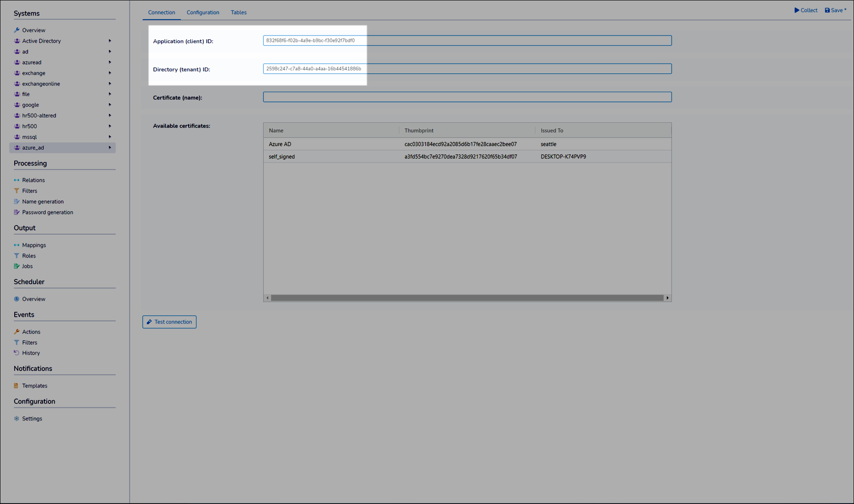Image resolution: width=854 pixels, height=504 pixels.
Task: Click the Collect play icon
Action: point(797,10)
